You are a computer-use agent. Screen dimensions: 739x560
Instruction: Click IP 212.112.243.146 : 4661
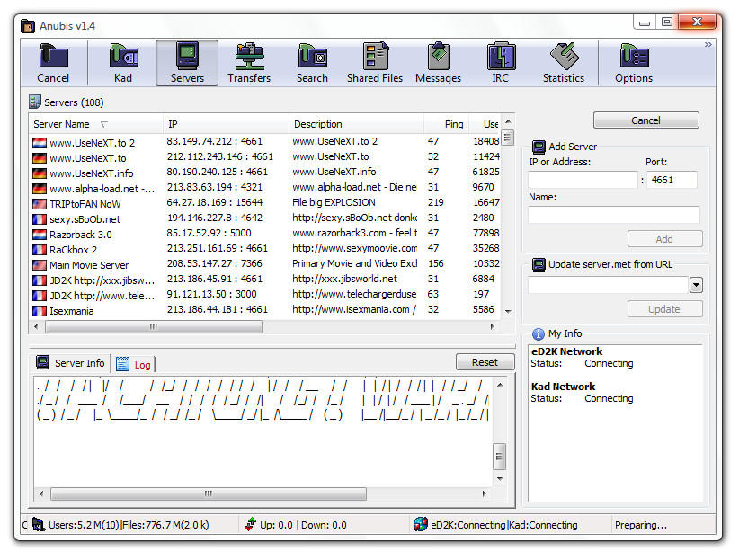pos(220,156)
